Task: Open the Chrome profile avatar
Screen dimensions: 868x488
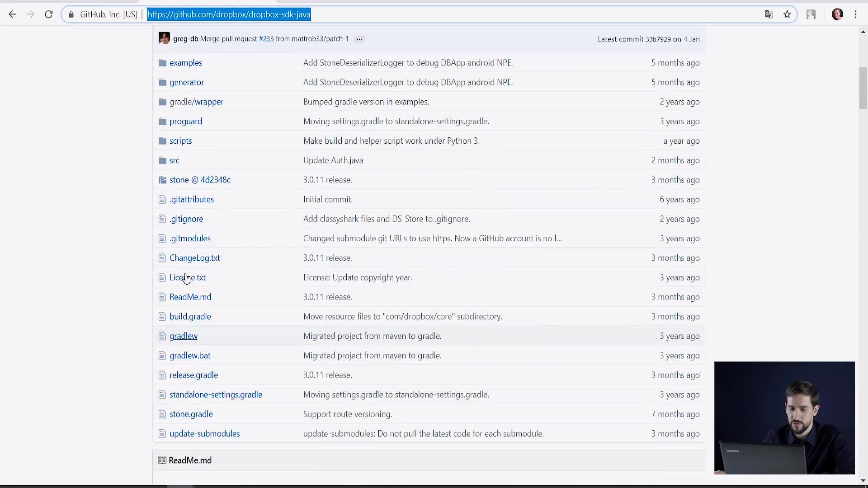Action: (837, 14)
